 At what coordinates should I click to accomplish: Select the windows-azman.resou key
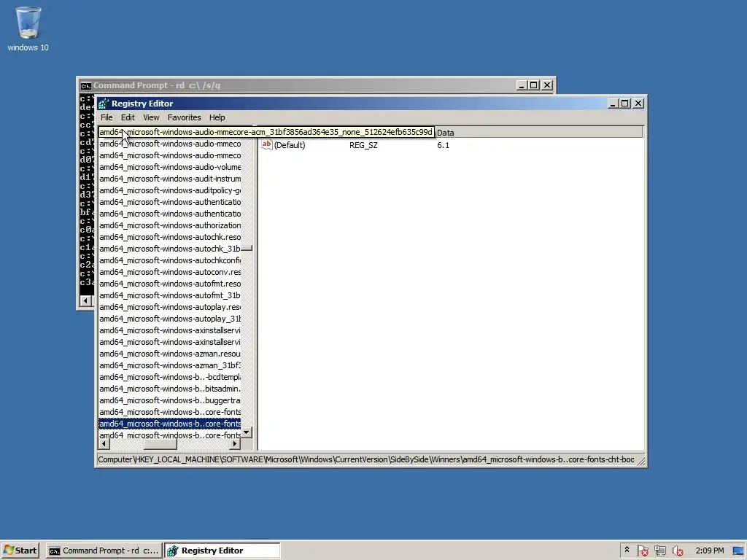click(169, 354)
